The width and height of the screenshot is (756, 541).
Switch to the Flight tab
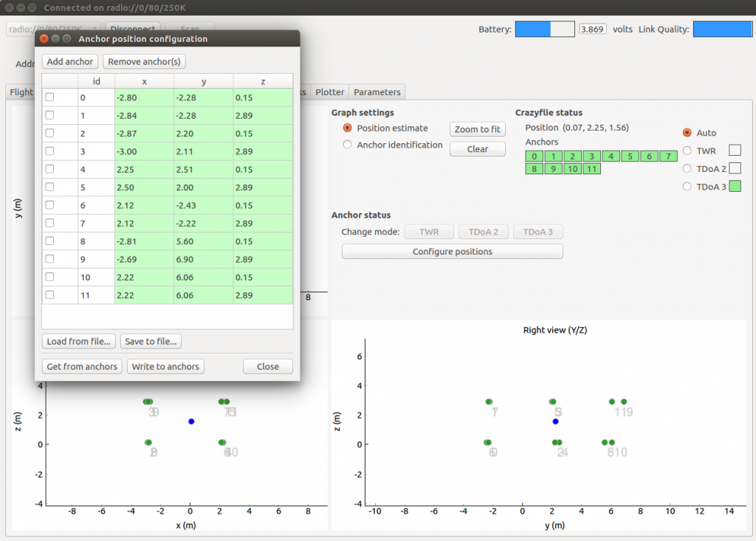click(x=21, y=92)
